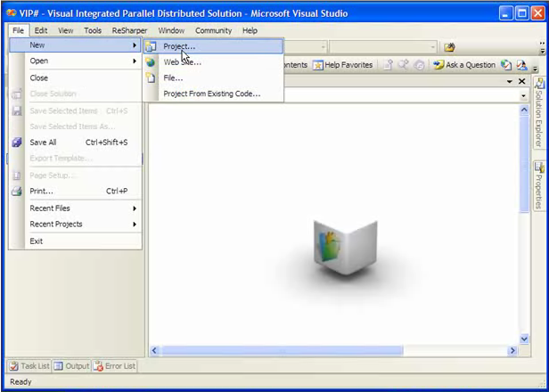Image resolution: width=549 pixels, height=392 pixels.
Task: Open the Help menu
Action: pyautogui.click(x=250, y=31)
